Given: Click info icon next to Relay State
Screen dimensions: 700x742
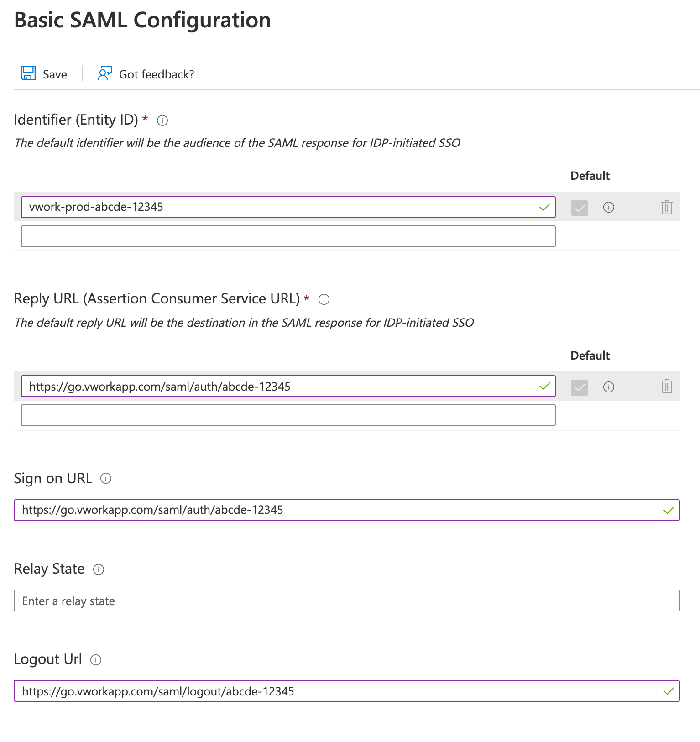Looking at the screenshot, I should (99, 570).
